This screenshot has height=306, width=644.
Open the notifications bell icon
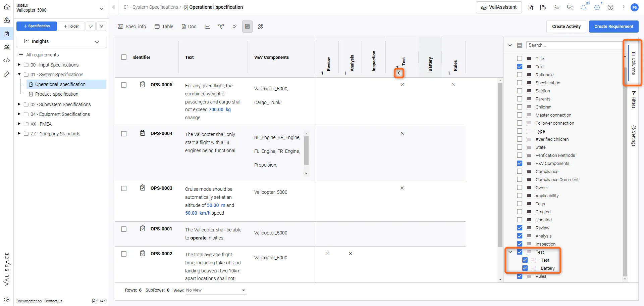coord(584,7)
